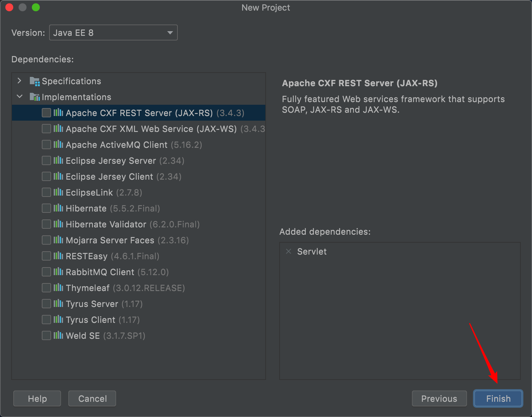Click the Implementations folder icon

(x=34, y=97)
